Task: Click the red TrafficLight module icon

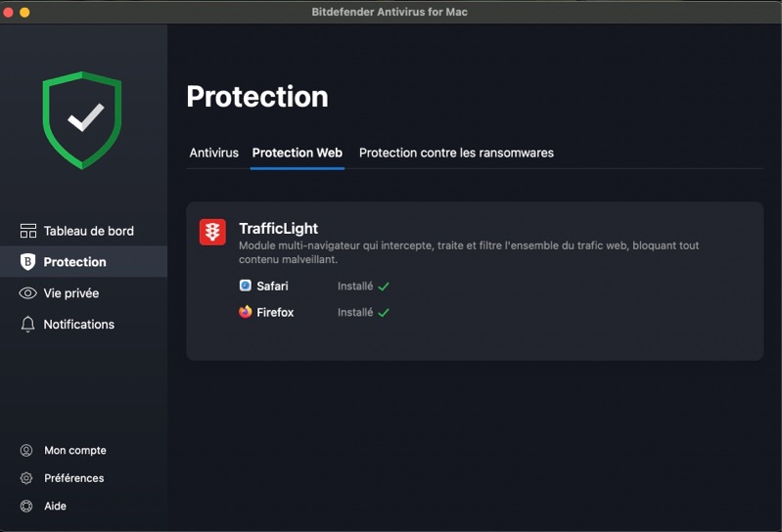Action: [x=212, y=232]
